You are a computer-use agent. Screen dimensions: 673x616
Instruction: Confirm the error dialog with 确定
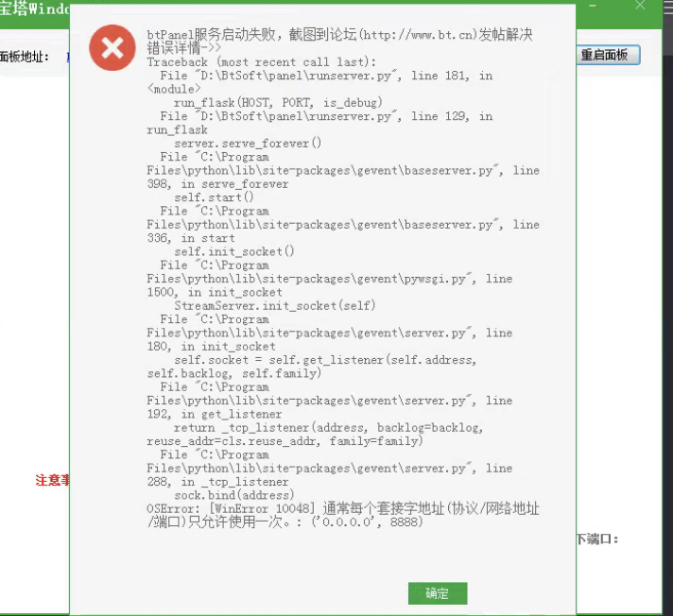coord(438,593)
